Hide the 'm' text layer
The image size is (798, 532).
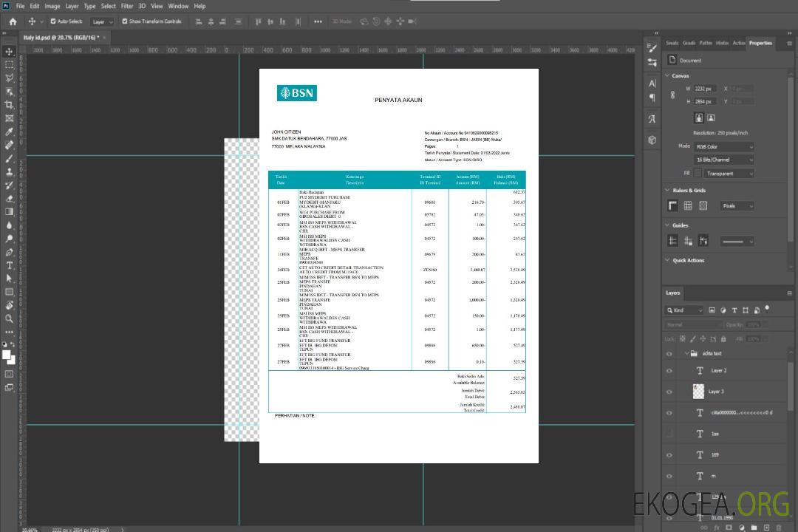click(x=669, y=477)
